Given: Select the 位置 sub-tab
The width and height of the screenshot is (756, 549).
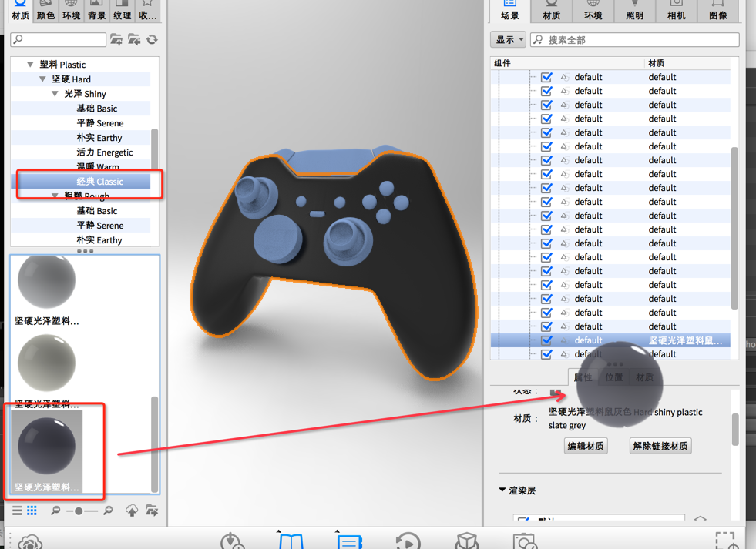Looking at the screenshot, I should pyautogui.click(x=613, y=377).
